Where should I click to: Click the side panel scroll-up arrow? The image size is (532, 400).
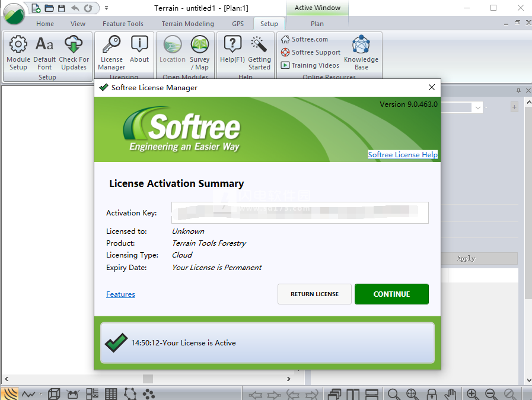[x=528, y=102]
